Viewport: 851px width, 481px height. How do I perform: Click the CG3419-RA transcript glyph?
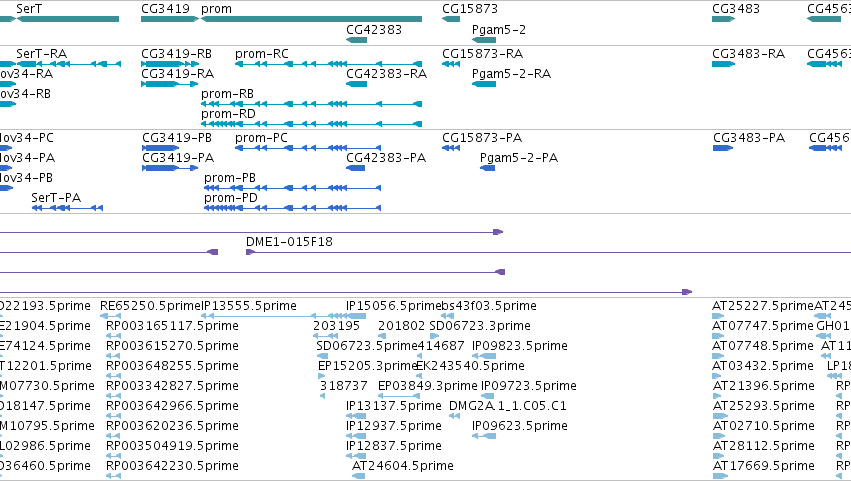click(x=169, y=84)
